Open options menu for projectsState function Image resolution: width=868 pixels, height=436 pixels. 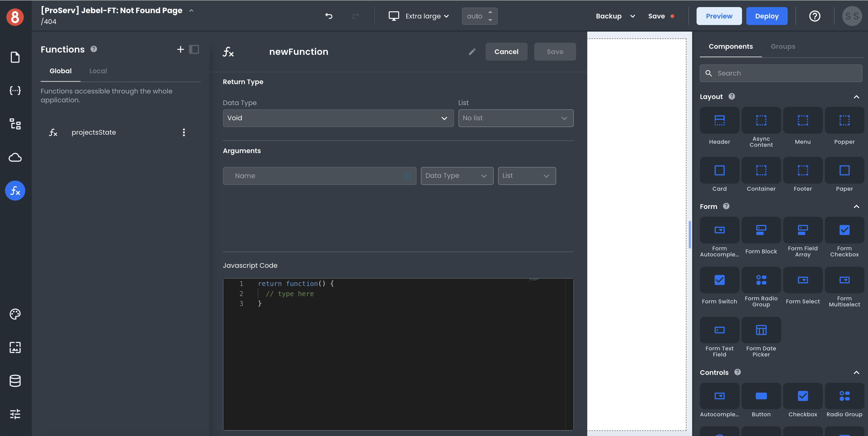pyautogui.click(x=184, y=132)
